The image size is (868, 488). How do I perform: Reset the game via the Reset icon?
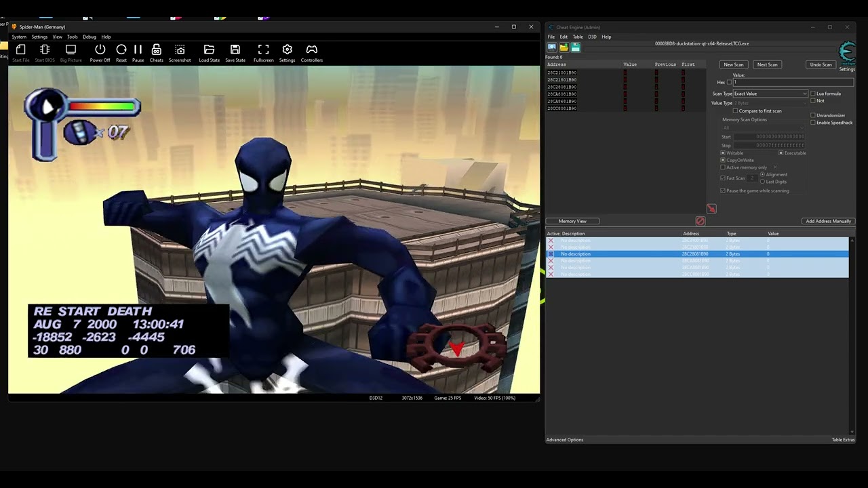(121, 49)
